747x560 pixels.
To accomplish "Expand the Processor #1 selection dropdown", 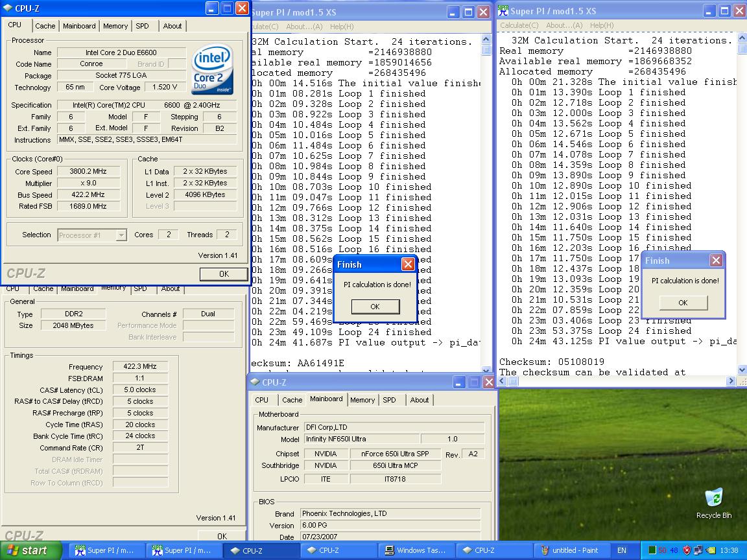I will pyautogui.click(x=121, y=235).
